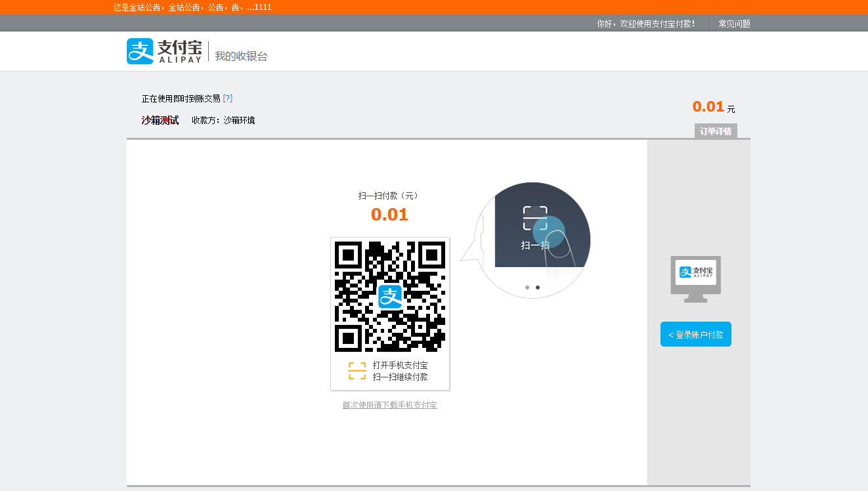Click the 0.01 元 amount at top right
Screen dimensions: 868x491
[714, 107]
